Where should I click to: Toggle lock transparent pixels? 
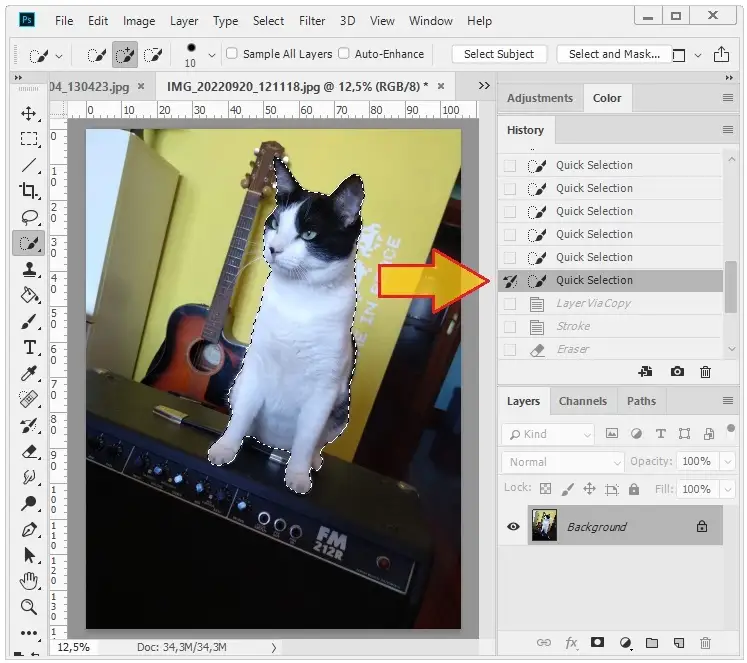(x=545, y=489)
